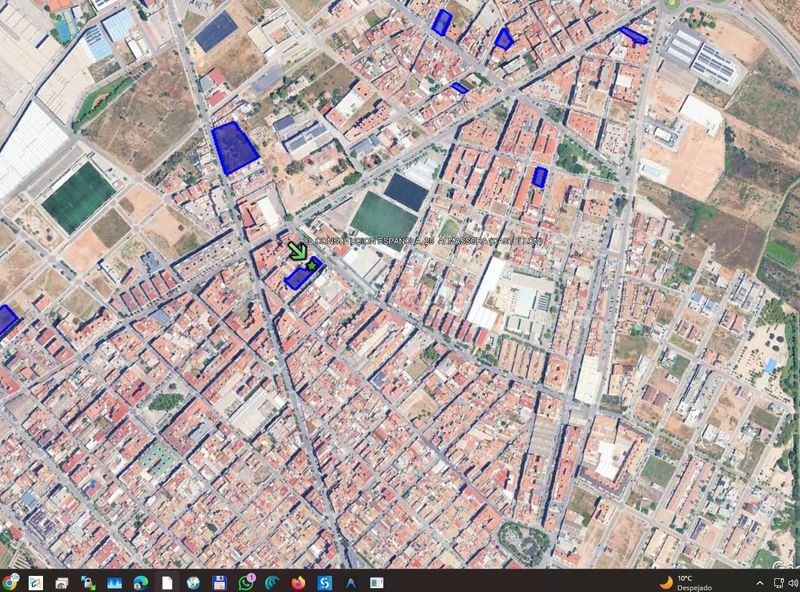
Task: Open Google Chrome from the taskbar
Action: (9, 582)
